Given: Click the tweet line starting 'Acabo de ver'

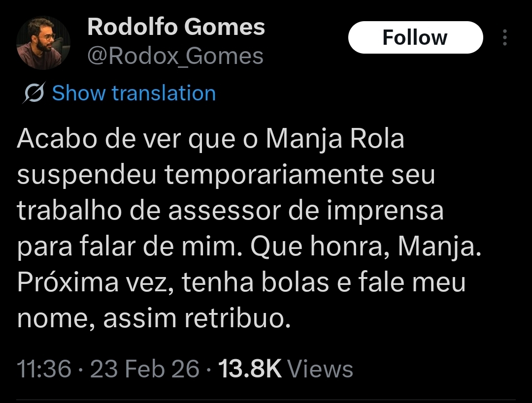Looking at the screenshot, I should pyautogui.click(x=210, y=139).
